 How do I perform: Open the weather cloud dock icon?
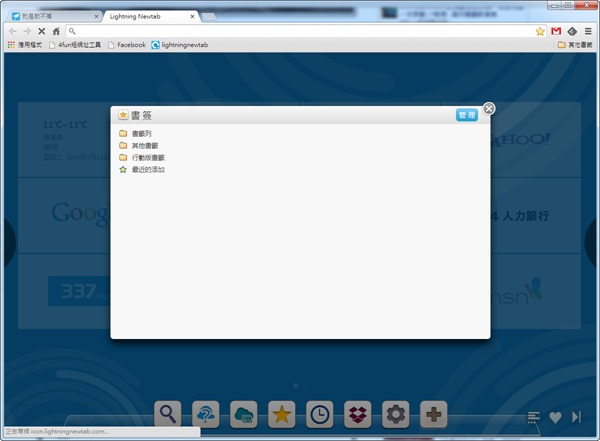(205, 414)
